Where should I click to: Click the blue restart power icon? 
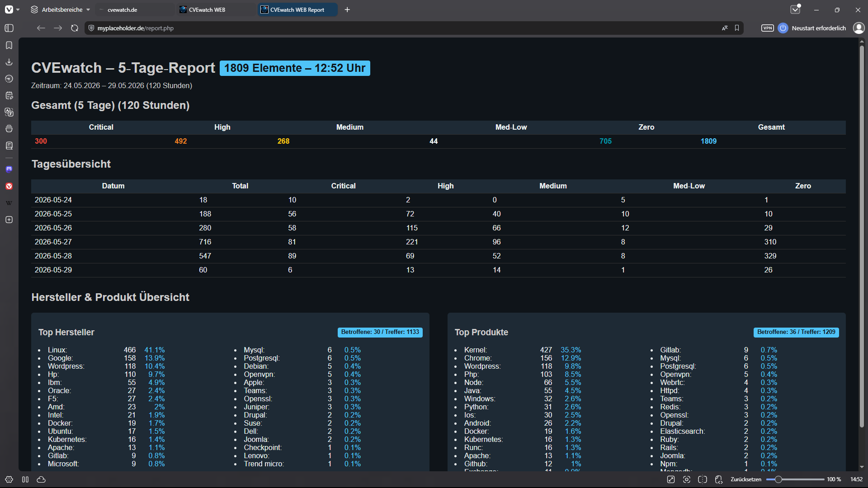[x=783, y=28]
